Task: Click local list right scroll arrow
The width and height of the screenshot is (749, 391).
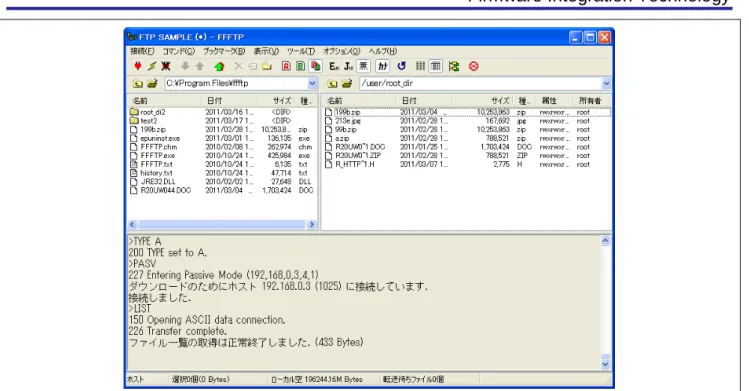Action: tap(312, 224)
